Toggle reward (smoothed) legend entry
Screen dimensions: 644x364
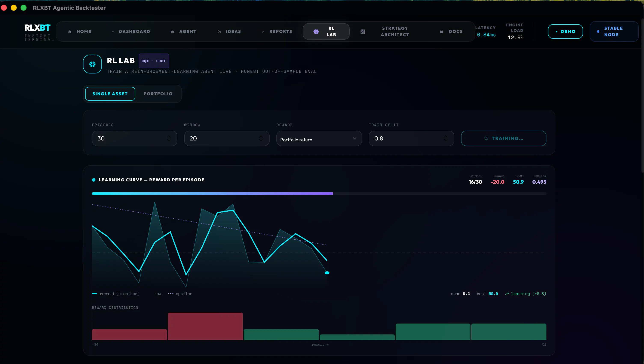click(x=116, y=294)
